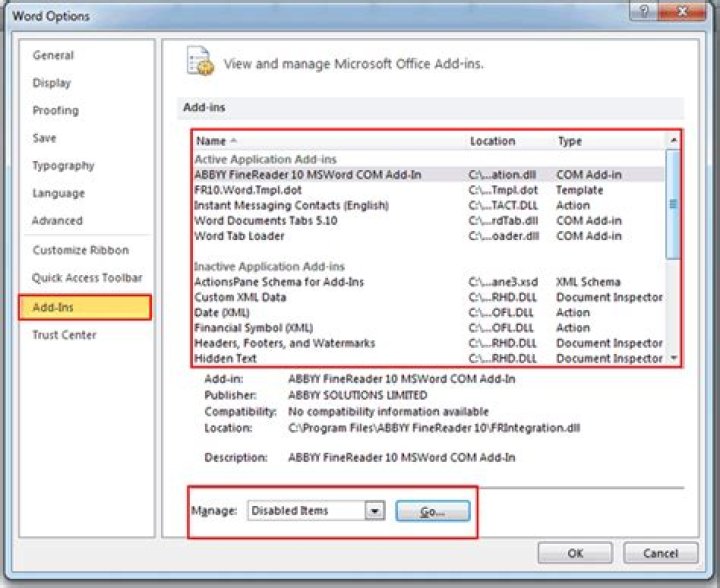Image resolution: width=720 pixels, height=588 pixels.
Task: Select Instant Messaging Contacts (English) row
Action: pyautogui.click(x=428, y=205)
